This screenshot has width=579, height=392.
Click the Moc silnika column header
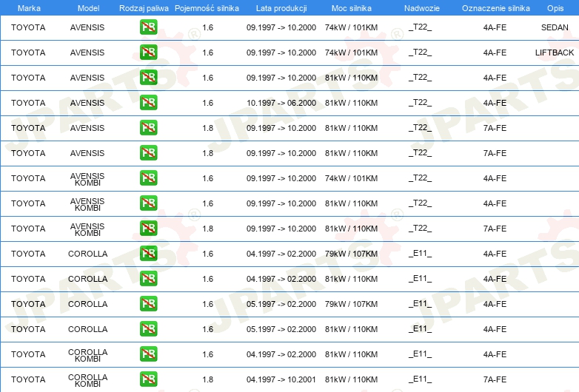[351, 7]
